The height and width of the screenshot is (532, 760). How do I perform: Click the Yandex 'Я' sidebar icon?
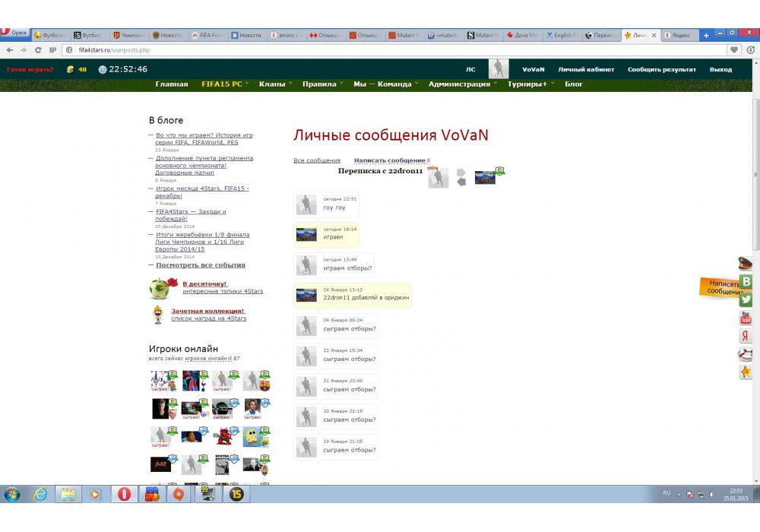[x=746, y=336]
